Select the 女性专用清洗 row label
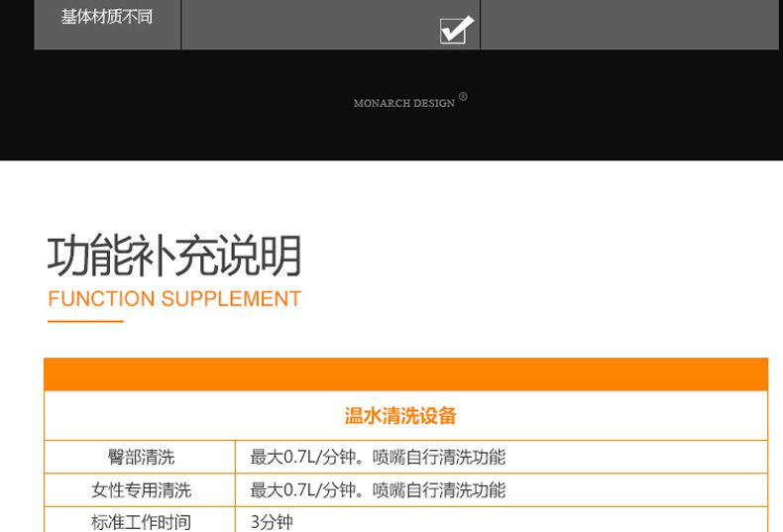The image size is (783, 532). pos(141,490)
